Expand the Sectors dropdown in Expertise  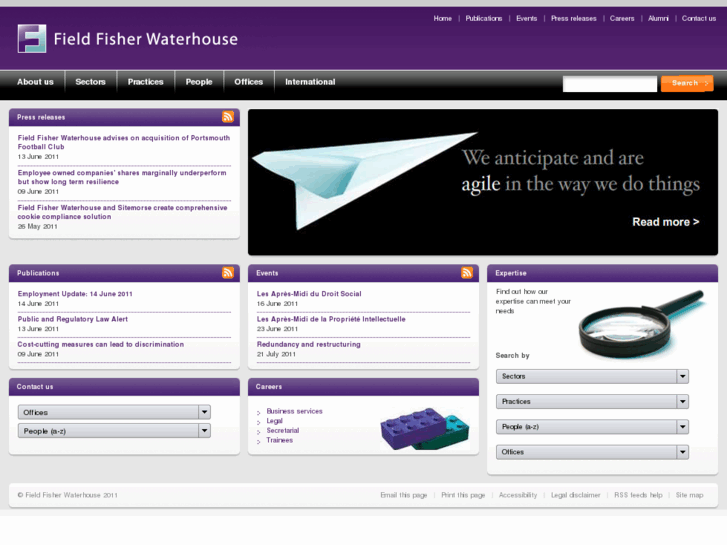pyautogui.click(x=592, y=376)
